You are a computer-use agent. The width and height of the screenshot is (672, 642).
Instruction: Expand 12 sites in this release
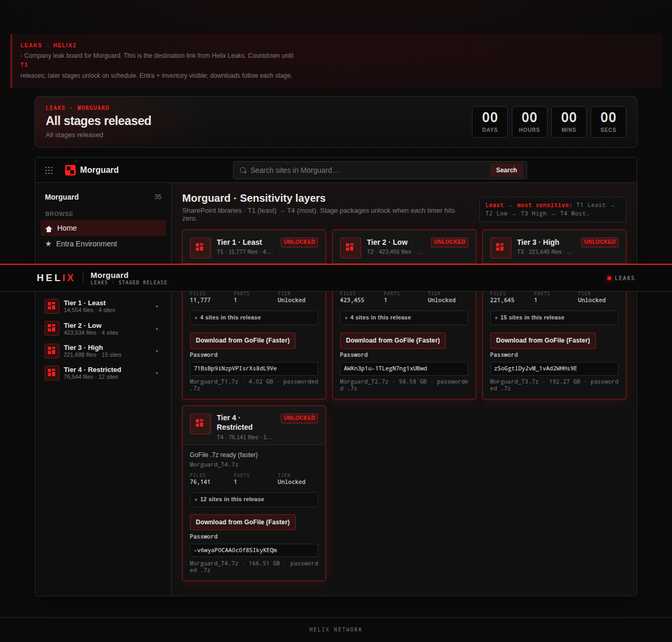tap(254, 500)
